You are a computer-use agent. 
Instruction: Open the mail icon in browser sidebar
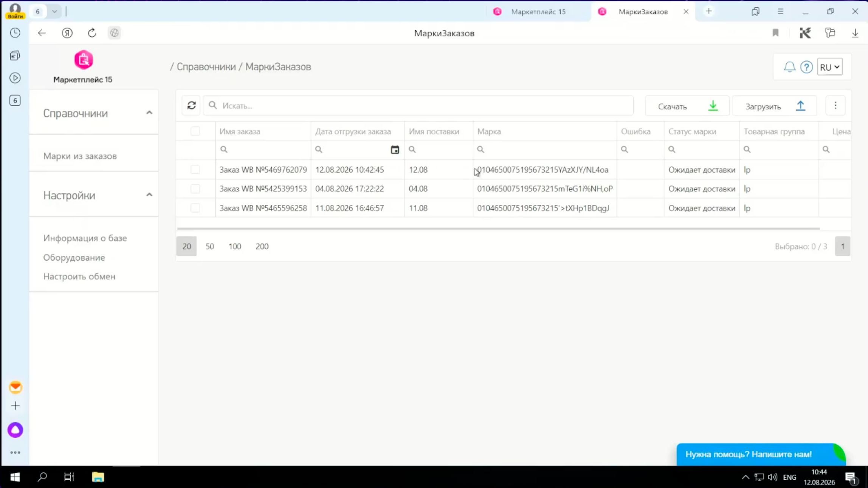coord(15,387)
